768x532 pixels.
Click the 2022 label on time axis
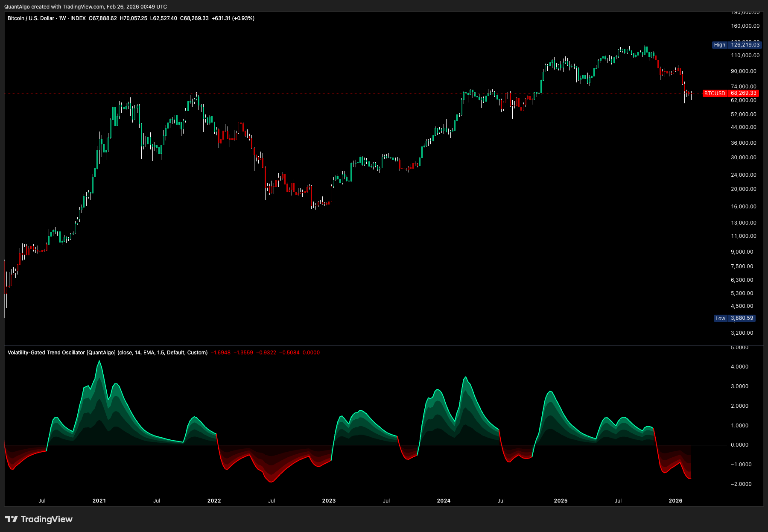pyautogui.click(x=214, y=500)
